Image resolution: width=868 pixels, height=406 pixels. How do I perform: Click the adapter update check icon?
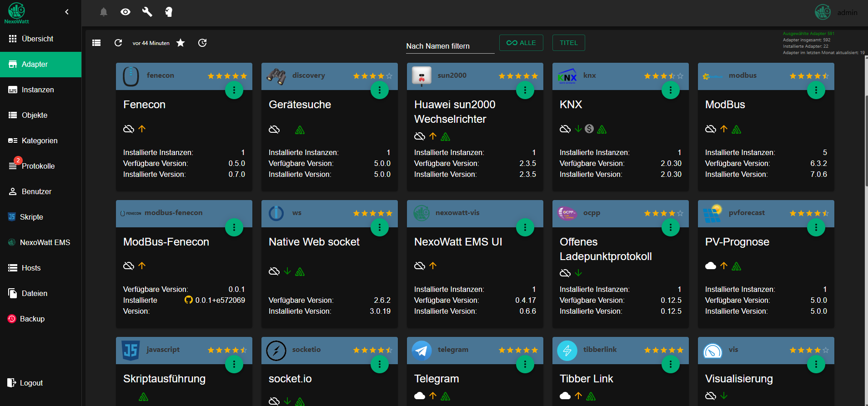[202, 43]
